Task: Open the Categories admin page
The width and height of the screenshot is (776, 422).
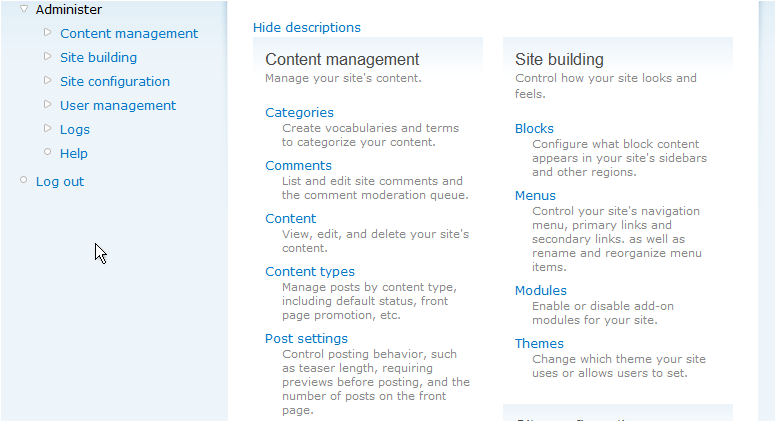Action: (x=299, y=112)
